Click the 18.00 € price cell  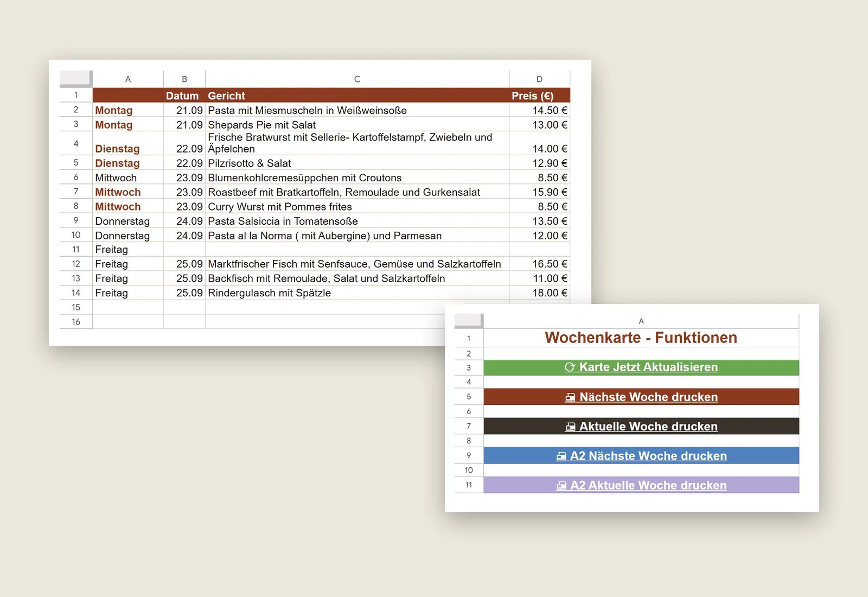click(539, 293)
